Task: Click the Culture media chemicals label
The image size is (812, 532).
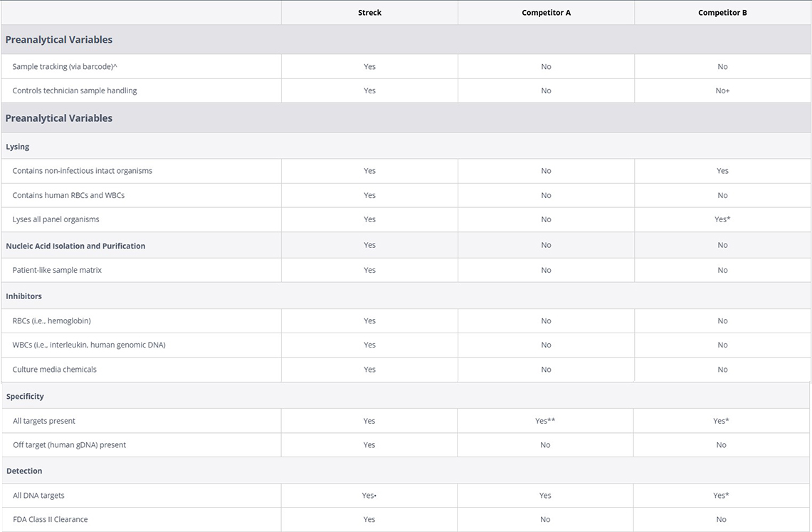Action: 54,369
